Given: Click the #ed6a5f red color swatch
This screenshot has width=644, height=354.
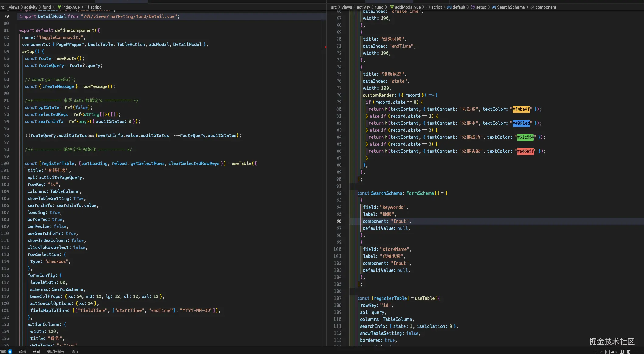Looking at the screenshot, I should click(x=525, y=151).
